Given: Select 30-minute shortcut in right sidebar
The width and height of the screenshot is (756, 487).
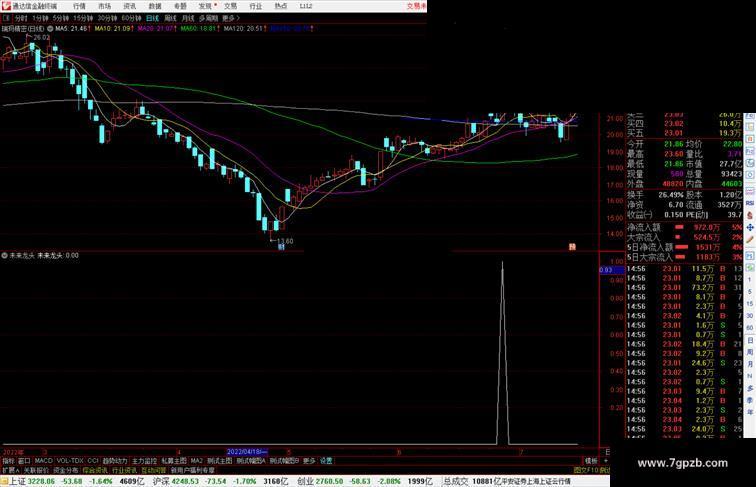Looking at the screenshot, I should [750, 316].
